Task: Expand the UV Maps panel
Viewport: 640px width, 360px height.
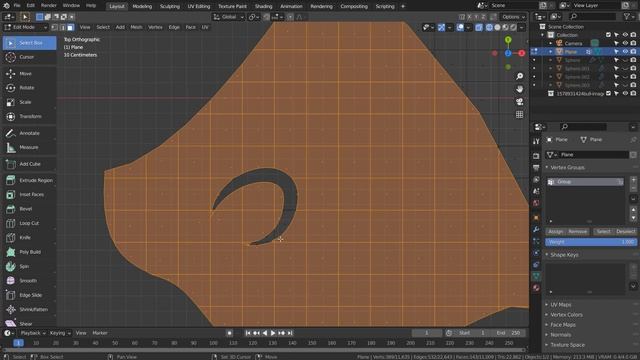Action: 560,304
